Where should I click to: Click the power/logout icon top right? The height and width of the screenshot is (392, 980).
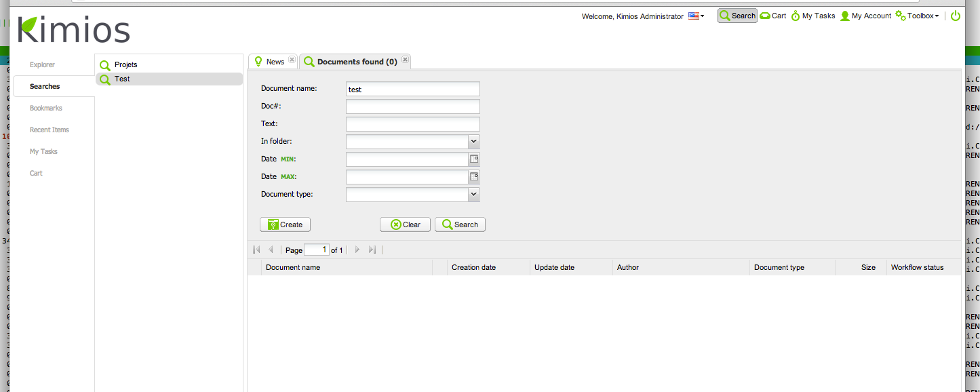[x=955, y=15]
